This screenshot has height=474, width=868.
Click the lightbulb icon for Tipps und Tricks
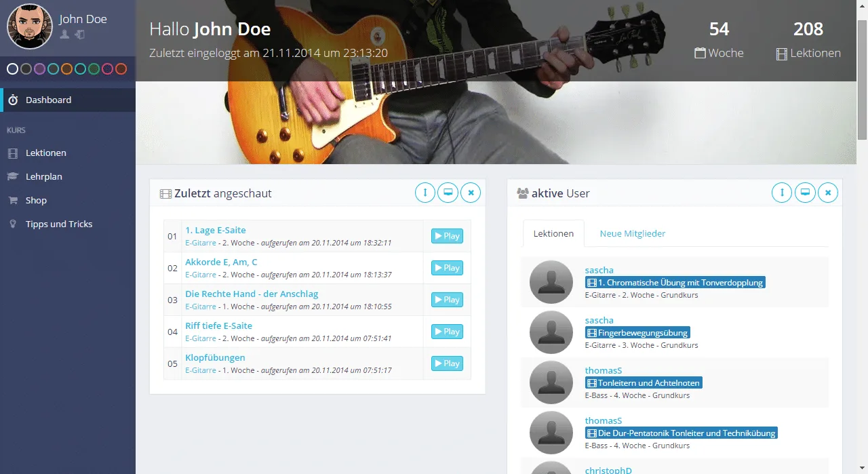click(x=12, y=224)
